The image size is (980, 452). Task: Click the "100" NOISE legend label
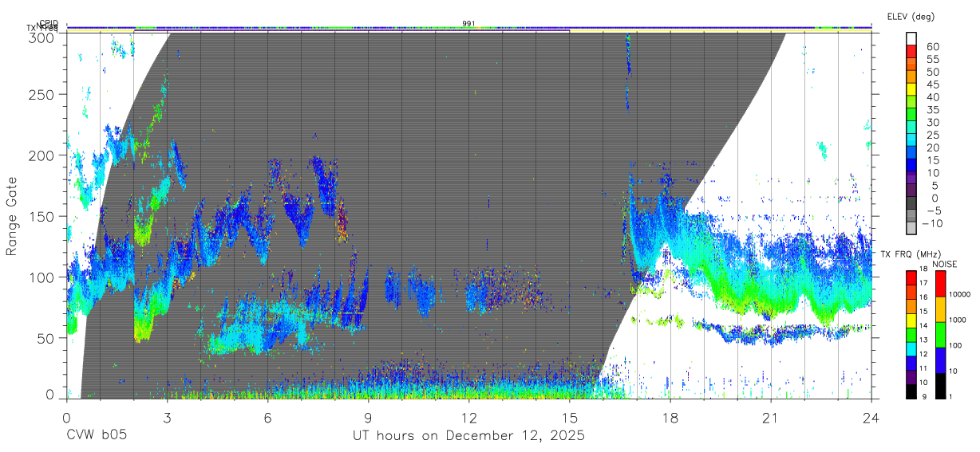click(955, 345)
